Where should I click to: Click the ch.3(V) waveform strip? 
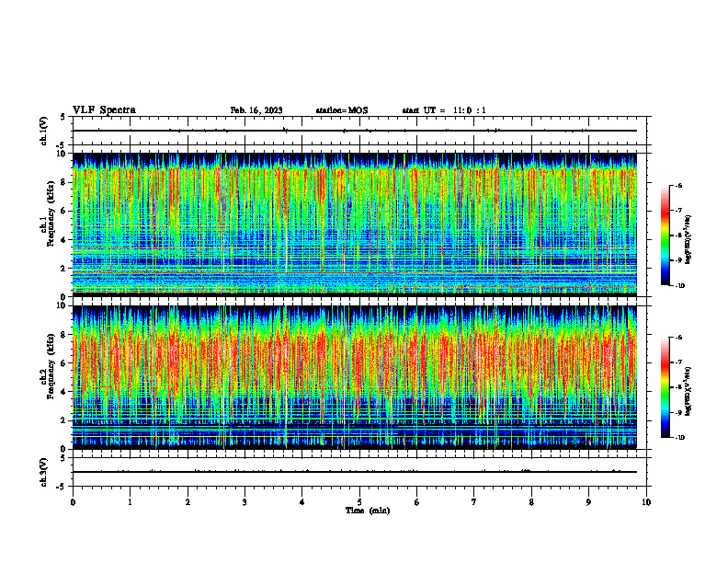[x=359, y=472]
